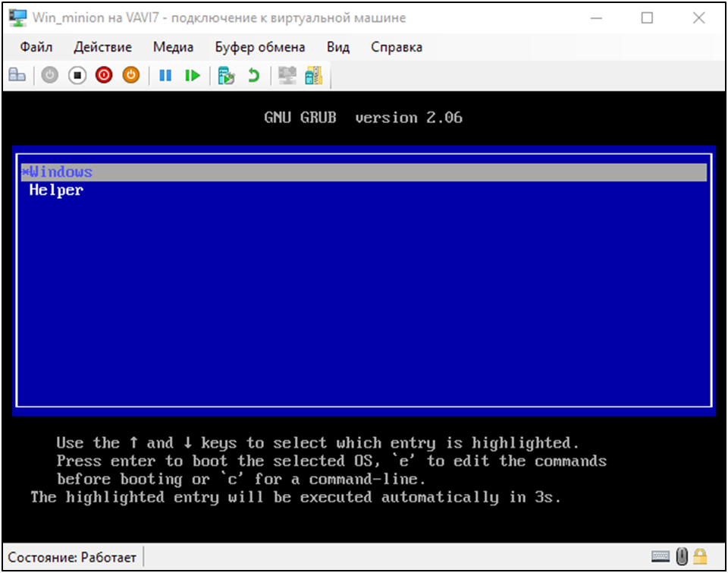Revert the VM with the green arrow icon
This screenshot has width=728, height=573.
coord(253,75)
